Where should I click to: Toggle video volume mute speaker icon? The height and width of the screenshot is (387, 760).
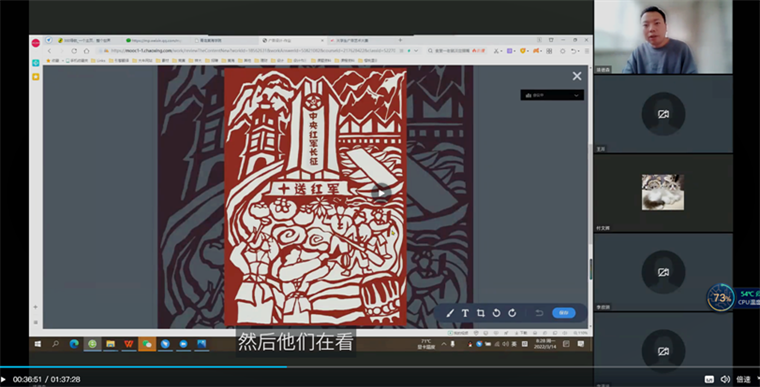tap(725, 379)
